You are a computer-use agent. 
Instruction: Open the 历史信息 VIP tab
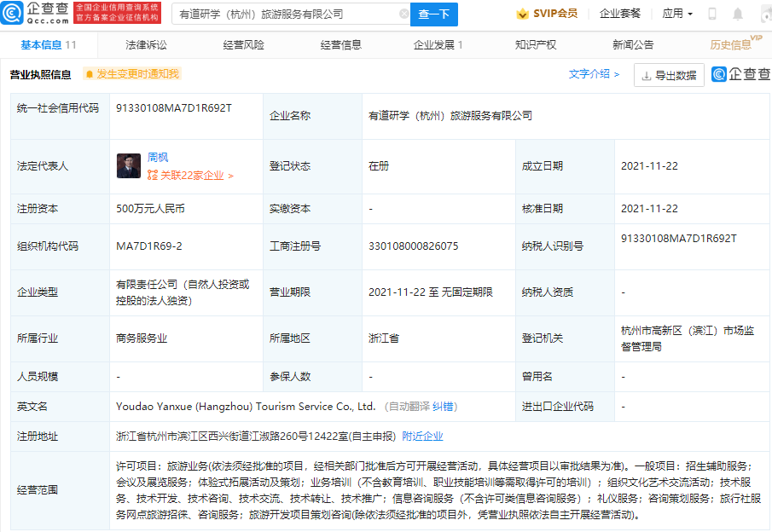point(735,43)
